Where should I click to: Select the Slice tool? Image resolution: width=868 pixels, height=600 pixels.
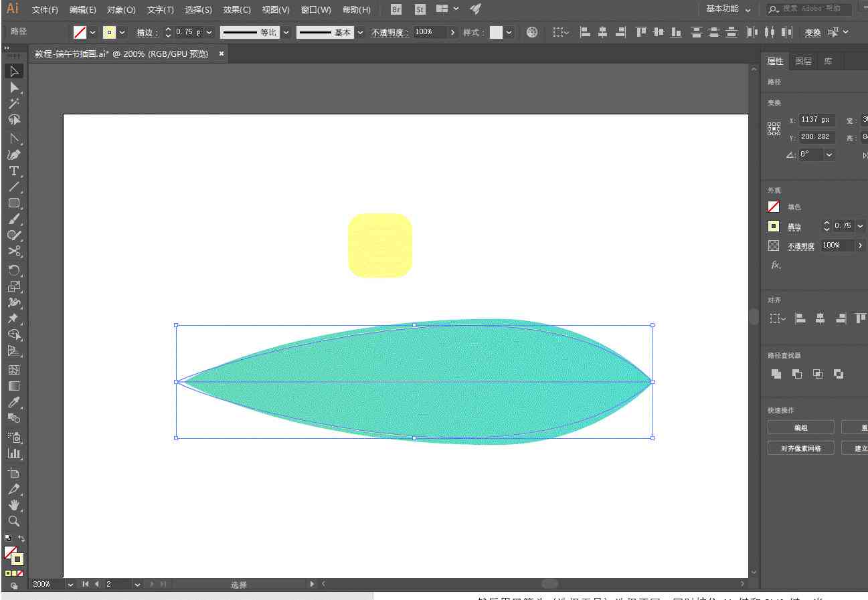[13, 489]
